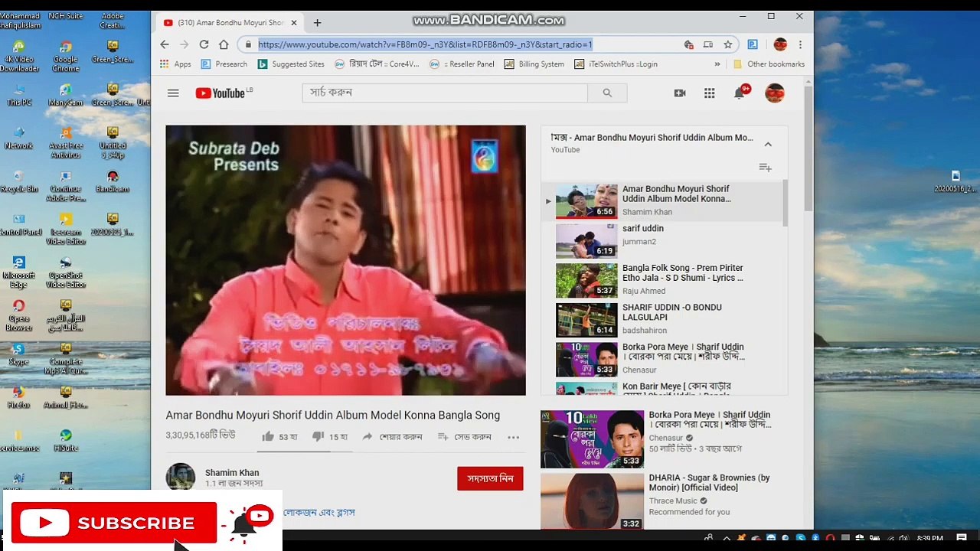
Task: Like the video with thumbs up
Action: tap(268, 436)
